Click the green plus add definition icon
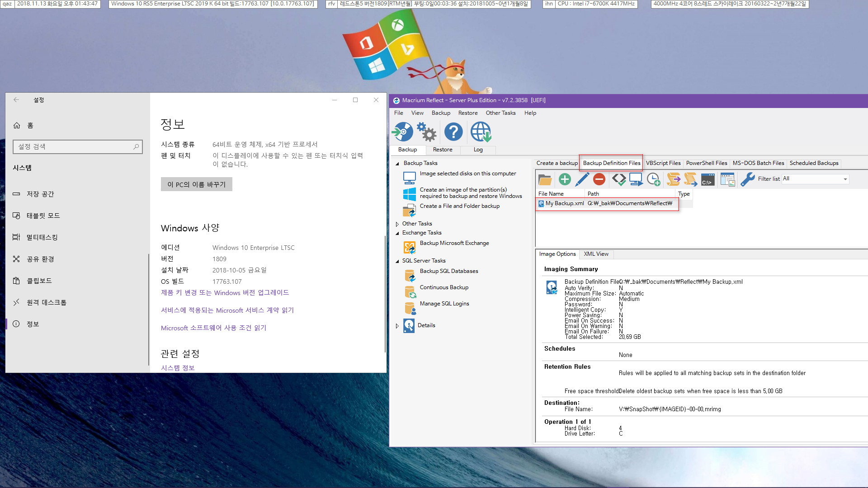Image resolution: width=868 pixels, height=488 pixels. click(x=565, y=179)
